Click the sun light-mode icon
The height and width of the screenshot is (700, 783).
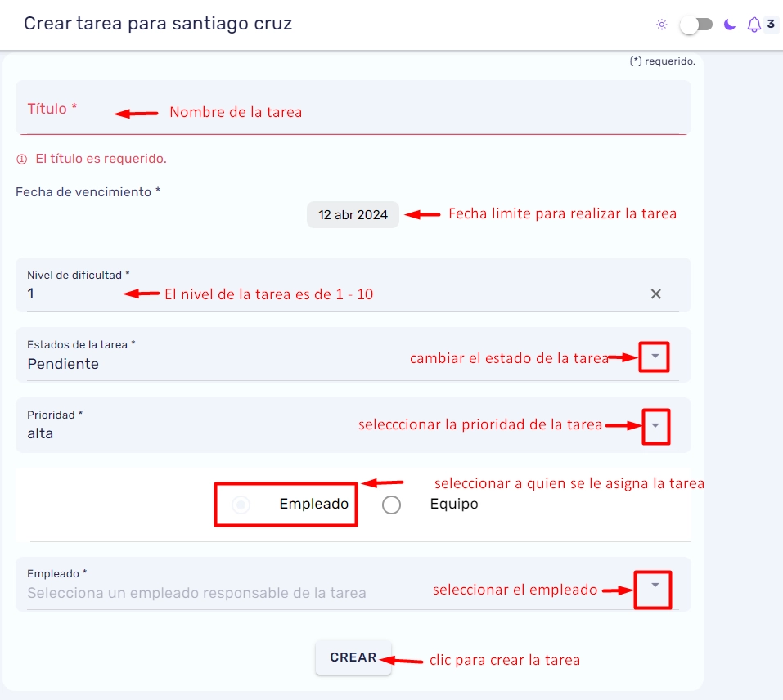pos(662,25)
